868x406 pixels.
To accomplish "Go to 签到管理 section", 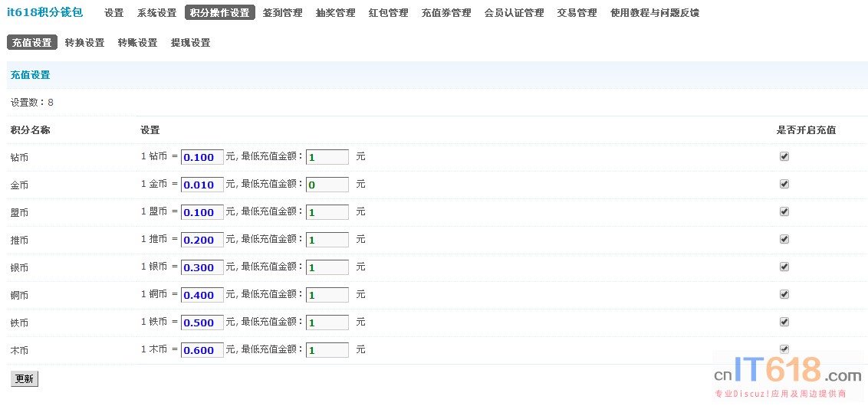I will pyautogui.click(x=282, y=13).
